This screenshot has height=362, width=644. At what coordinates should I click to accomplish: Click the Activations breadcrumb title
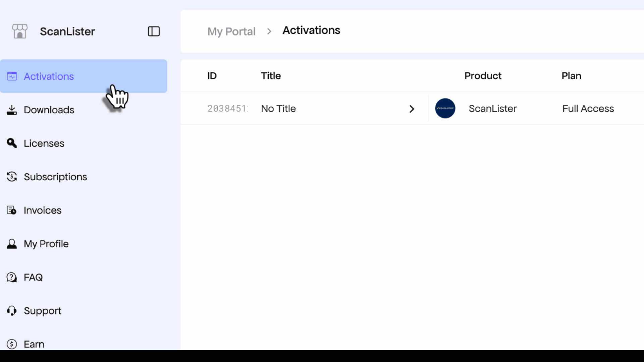311,30
